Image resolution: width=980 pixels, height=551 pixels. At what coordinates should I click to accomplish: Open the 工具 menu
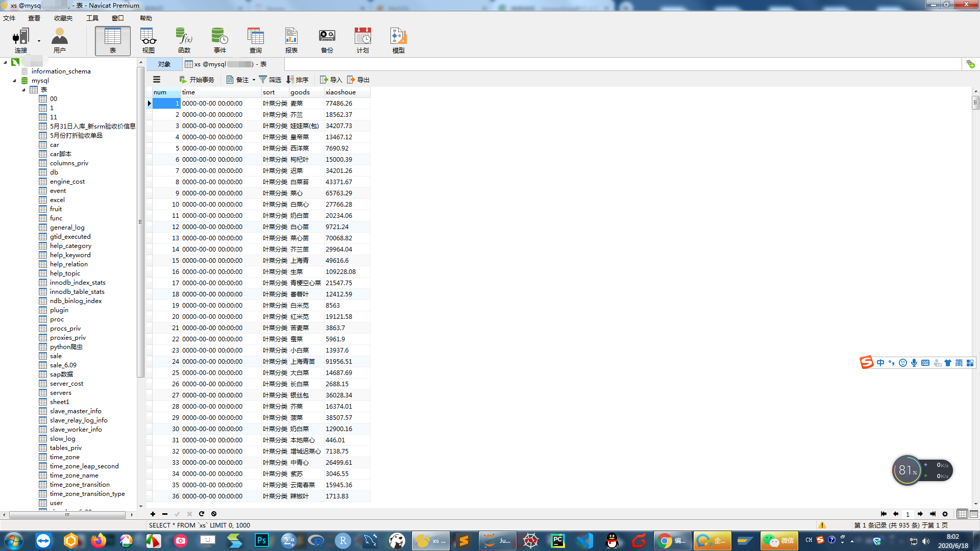(92, 18)
